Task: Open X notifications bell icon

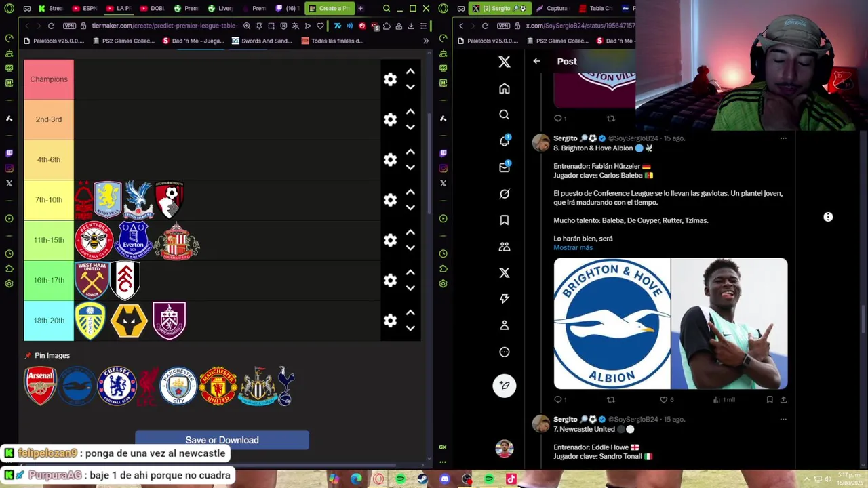Action: click(x=504, y=141)
